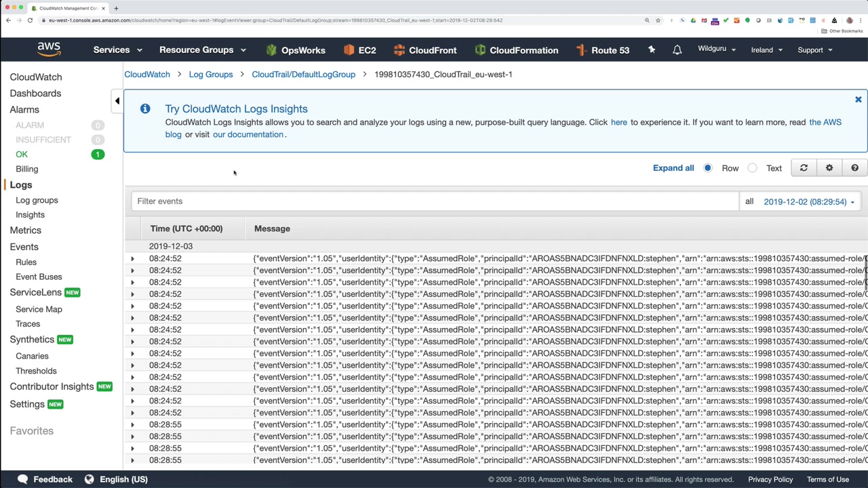This screenshot has width=868, height=488.
Task: Click the 'all' time range link
Action: point(749,201)
